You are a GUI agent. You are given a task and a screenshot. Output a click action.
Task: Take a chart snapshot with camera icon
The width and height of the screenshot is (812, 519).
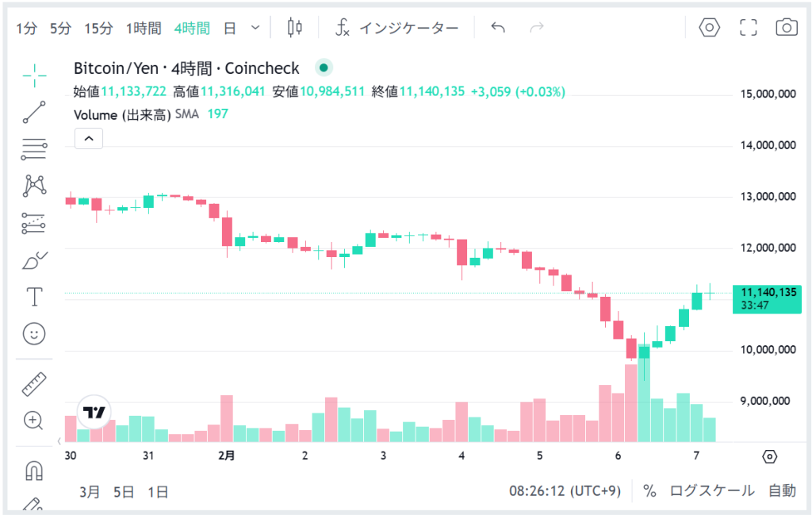[786, 28]
